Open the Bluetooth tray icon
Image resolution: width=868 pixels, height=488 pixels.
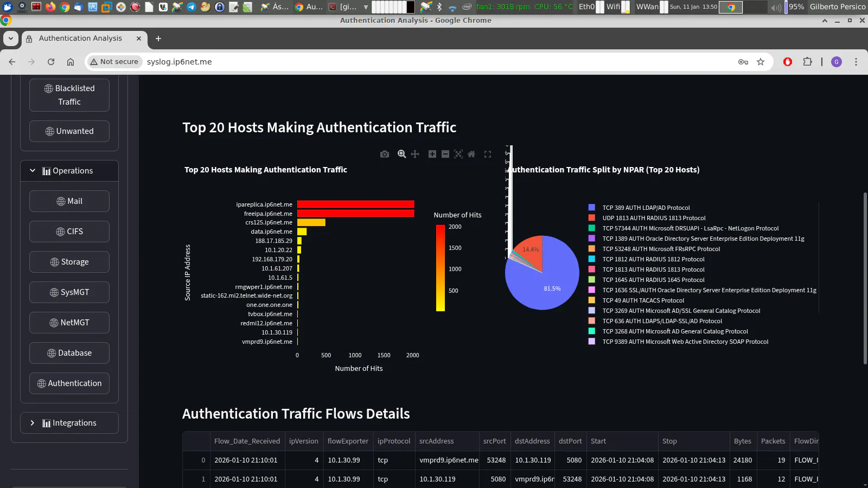[x=439, y=7]
